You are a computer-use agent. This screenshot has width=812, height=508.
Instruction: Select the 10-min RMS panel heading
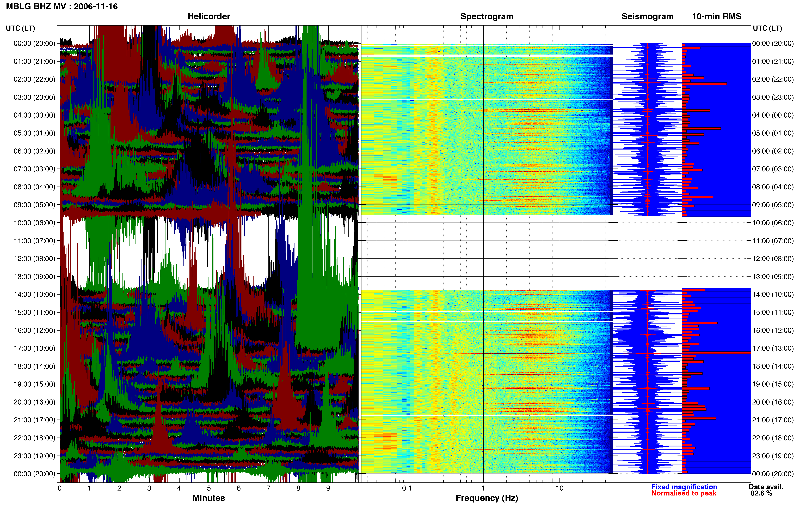pyautogui.click(x=716, y=16)
